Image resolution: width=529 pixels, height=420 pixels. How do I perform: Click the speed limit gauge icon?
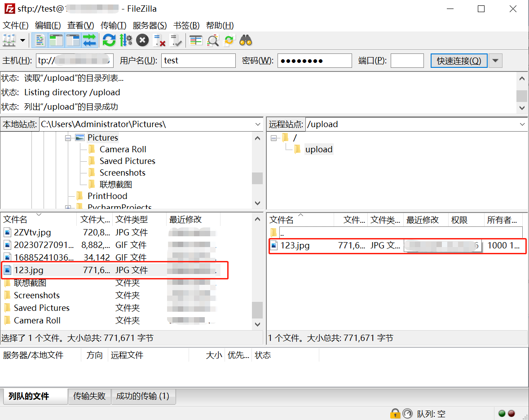pos(408,414)
